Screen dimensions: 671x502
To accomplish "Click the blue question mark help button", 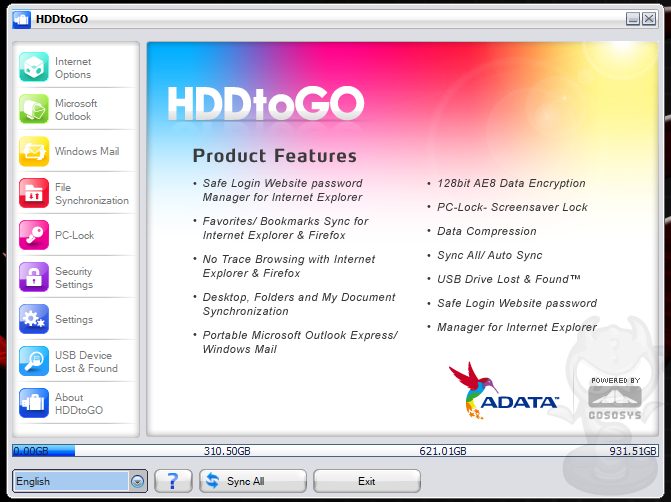I will [173, 481].
